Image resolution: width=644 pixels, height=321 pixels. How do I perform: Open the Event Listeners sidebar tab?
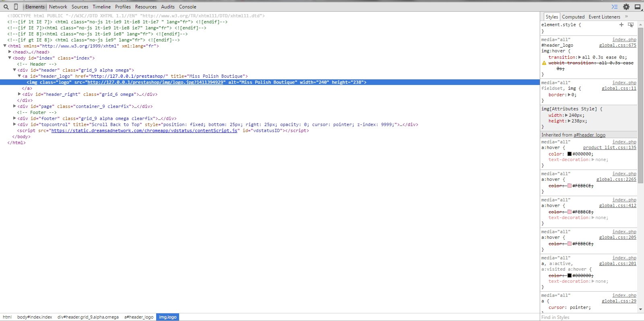pyautogui.click(x=604, y=17)
